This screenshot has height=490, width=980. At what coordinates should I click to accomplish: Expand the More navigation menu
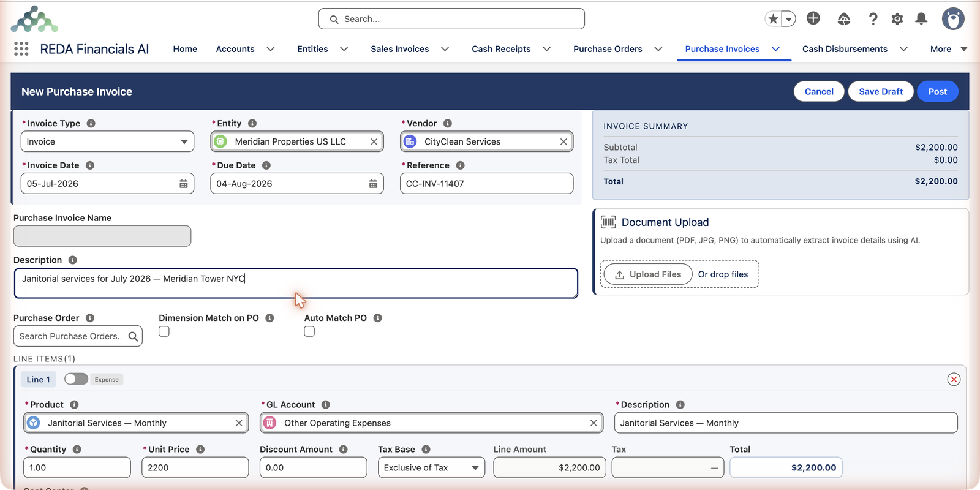click(x=948, y=49)
